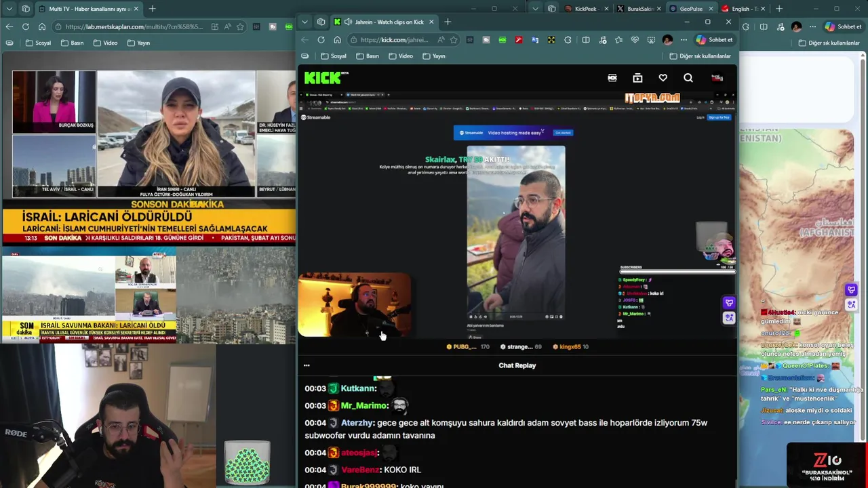Click username Mr_Marimo in chat replay
The image size is (868, 488).
pos(364,405)
